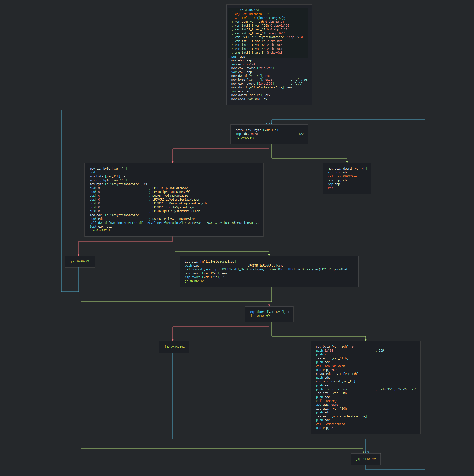
Task: Click the jmp 0x402798 node on the left
Action: (80, 261)
